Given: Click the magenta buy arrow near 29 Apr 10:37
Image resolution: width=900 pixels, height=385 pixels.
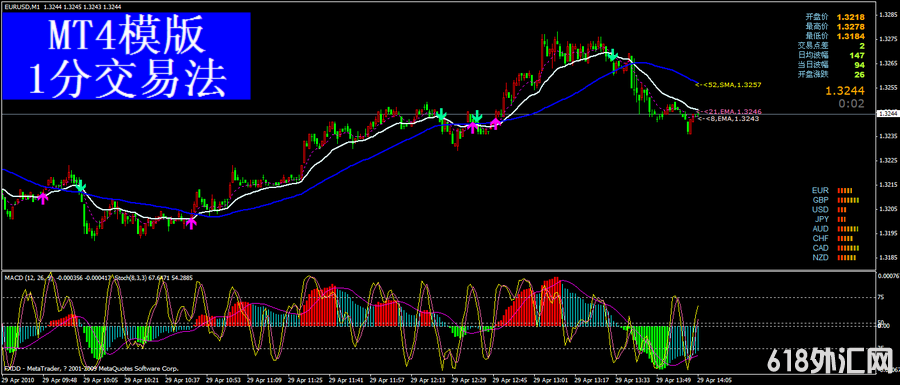Looking at the screenshot, I should point(191,223).
